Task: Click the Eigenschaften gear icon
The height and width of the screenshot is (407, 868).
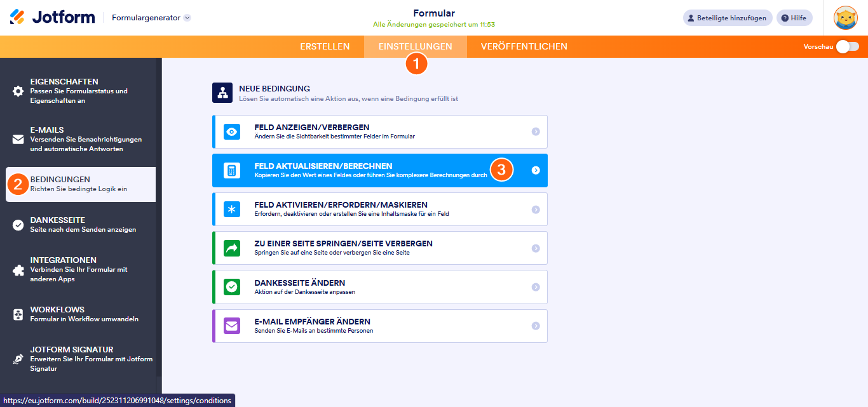Action: (18, 91)
